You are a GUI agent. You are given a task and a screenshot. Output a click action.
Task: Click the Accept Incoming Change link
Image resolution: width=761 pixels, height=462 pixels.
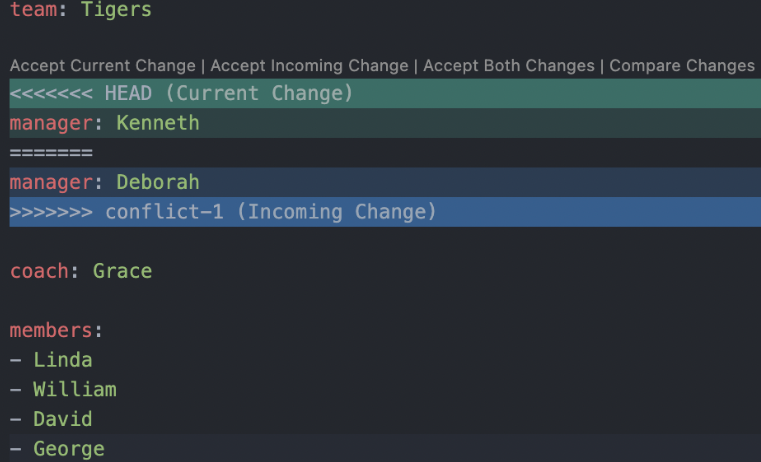pyautogui.click(x=309, y=66)
